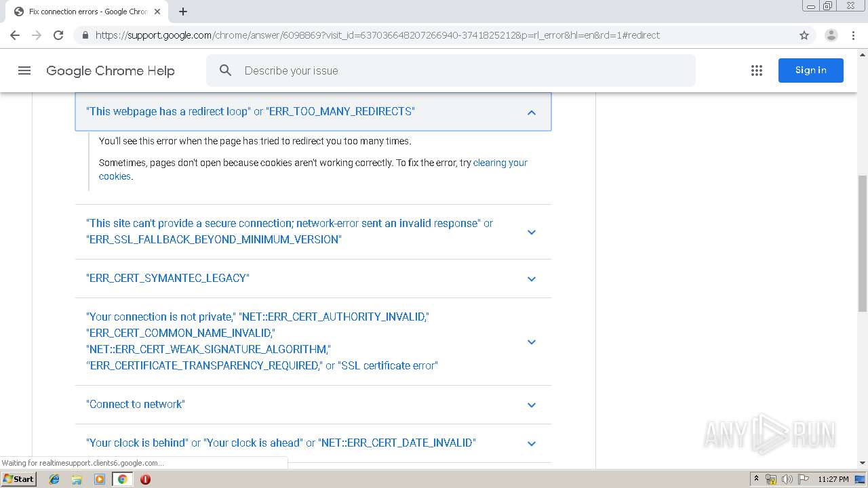Viewport: 868px width, 488px height.
Task: Show hidden system tray icons
Action: (756, 479)
